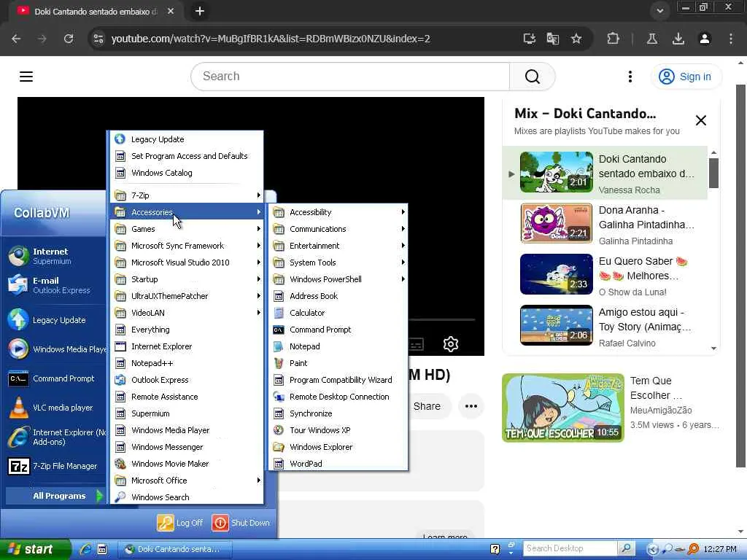
Task: Open Windows Movie Maker
Action: (x=187, y=463)
